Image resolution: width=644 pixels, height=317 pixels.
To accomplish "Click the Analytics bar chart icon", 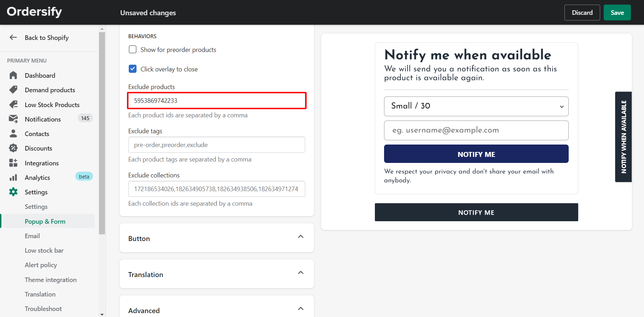I will coord(13,177).
